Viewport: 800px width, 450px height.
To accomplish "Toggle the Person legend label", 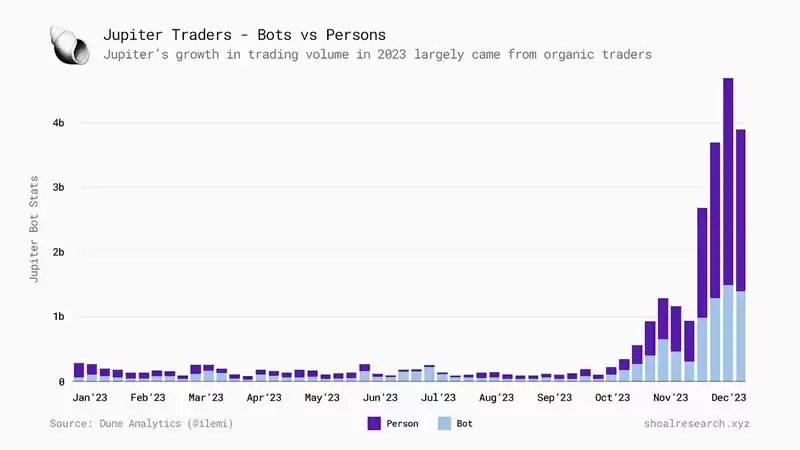I will point(402,423).
